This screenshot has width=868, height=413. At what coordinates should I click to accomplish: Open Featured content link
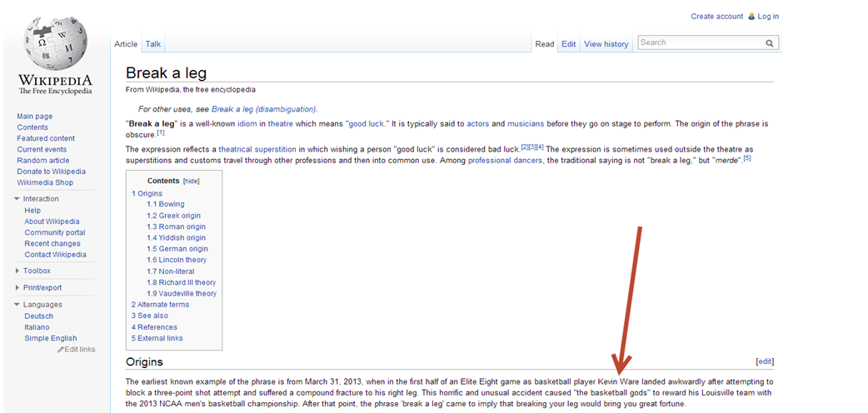coord(46,138)
